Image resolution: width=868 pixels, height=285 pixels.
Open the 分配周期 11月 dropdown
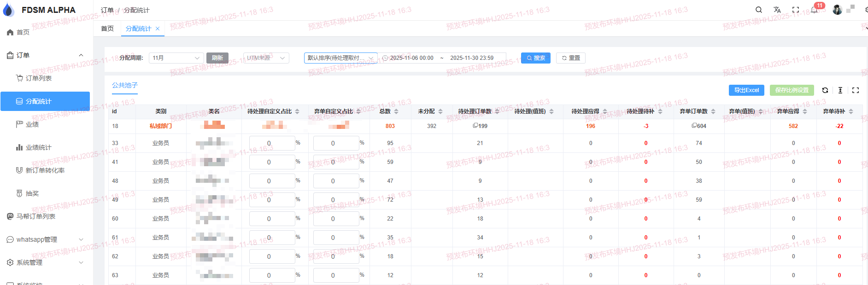click(x=176, y=58)
